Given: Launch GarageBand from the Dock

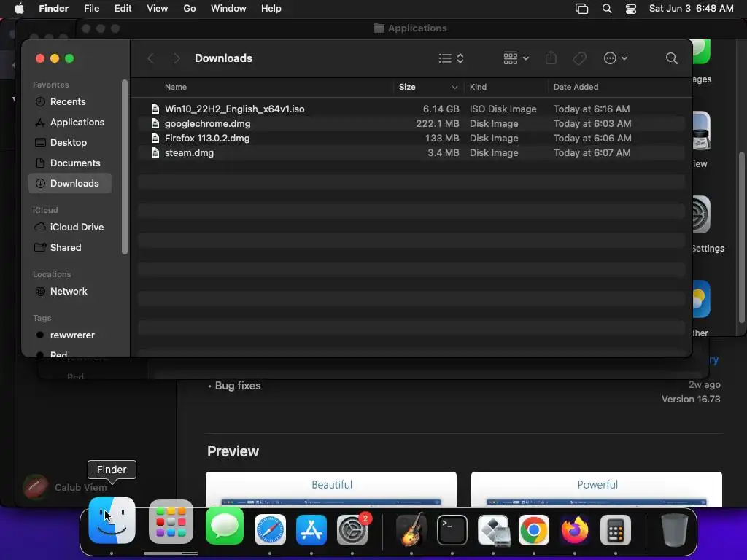Looking at the screenshot, I should coord(411,530).
